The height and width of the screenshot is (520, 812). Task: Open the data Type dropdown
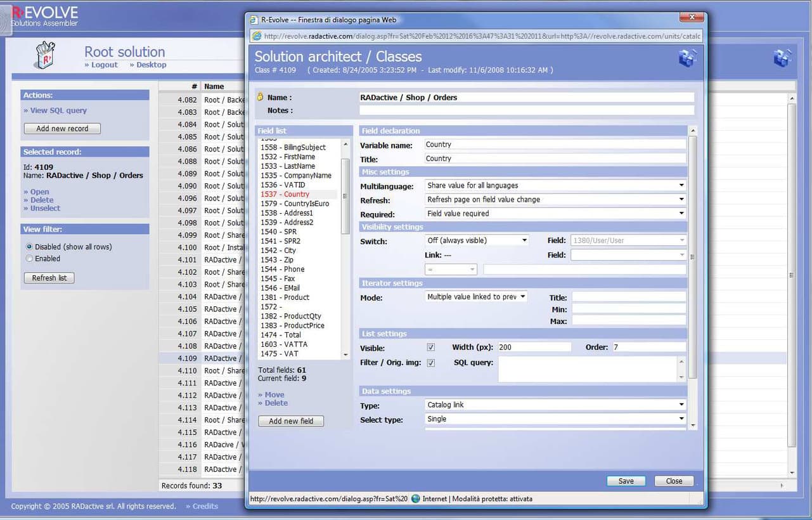click(x=555, y=405)
